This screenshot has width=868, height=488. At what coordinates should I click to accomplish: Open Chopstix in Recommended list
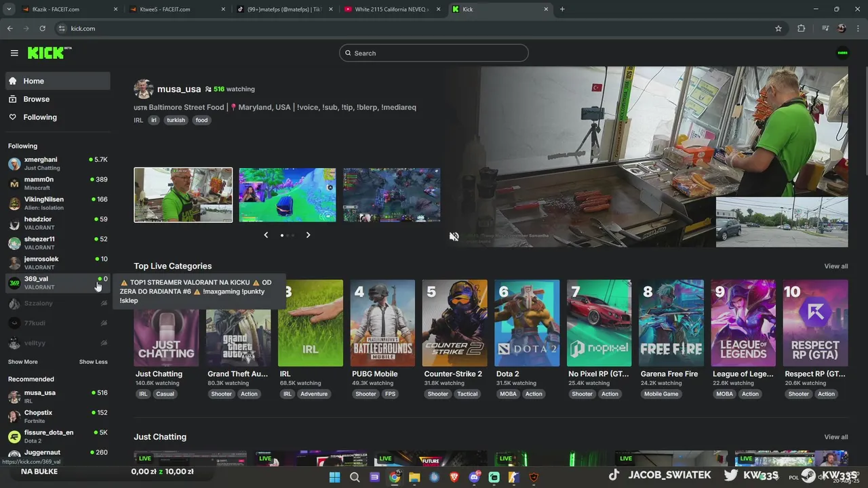pyautogui.click(x=58, y=416)
